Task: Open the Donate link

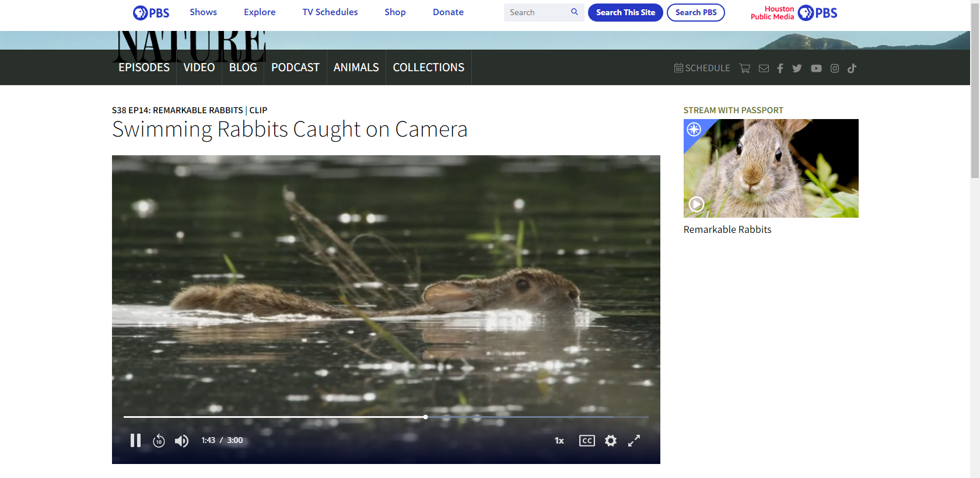Action: pyautogui.click(x=448, y=12)
